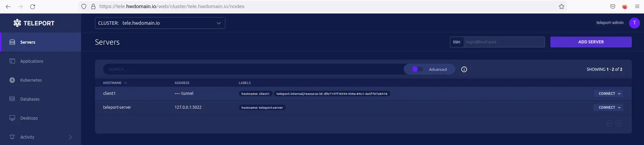The image size is (644, 145).
Task: View site lock security info
Action: coord(93,6)
